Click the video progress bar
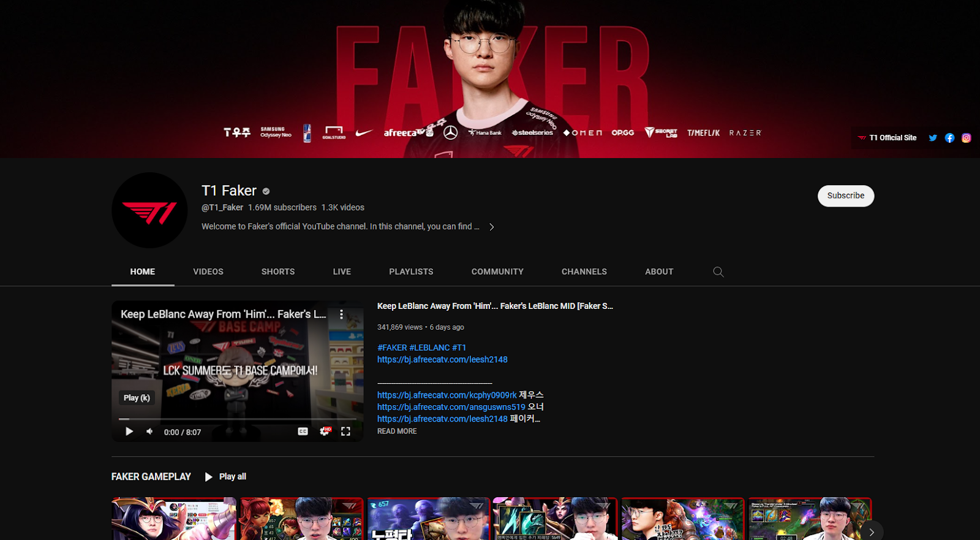This screenshot has height=540, width=980. coord(238,419)
